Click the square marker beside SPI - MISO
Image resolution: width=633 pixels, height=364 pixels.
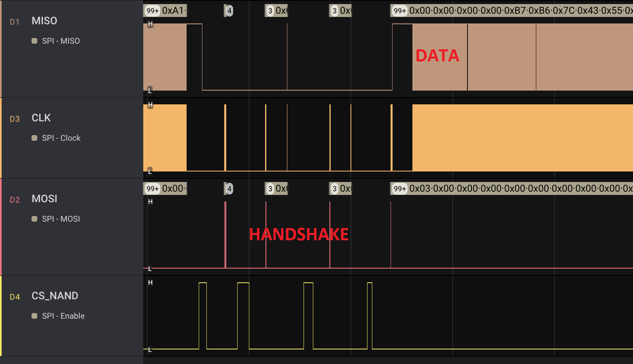(x=34, y=41)
